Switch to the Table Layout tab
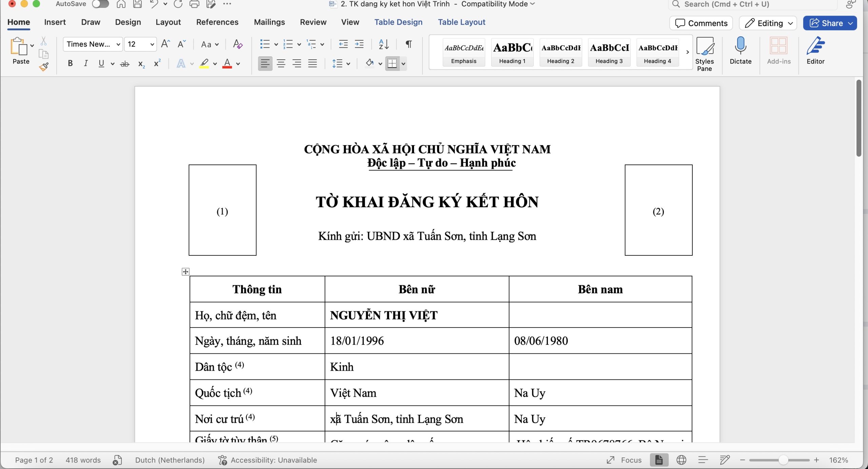 [x=461, y=22]
